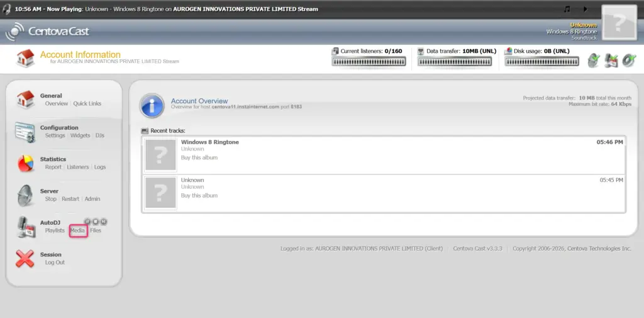Stop the server via the Stop link
The width and height of the screenshot is (644, 318).
[50, 199]
